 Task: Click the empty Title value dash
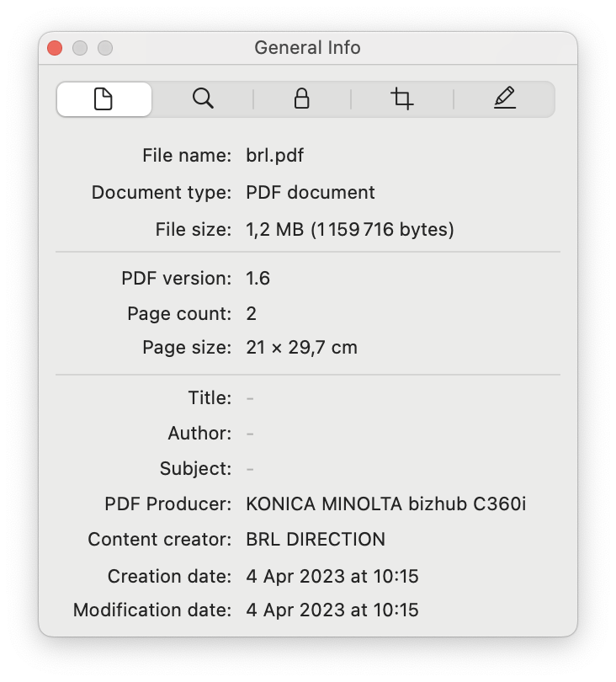pos(250,398)
